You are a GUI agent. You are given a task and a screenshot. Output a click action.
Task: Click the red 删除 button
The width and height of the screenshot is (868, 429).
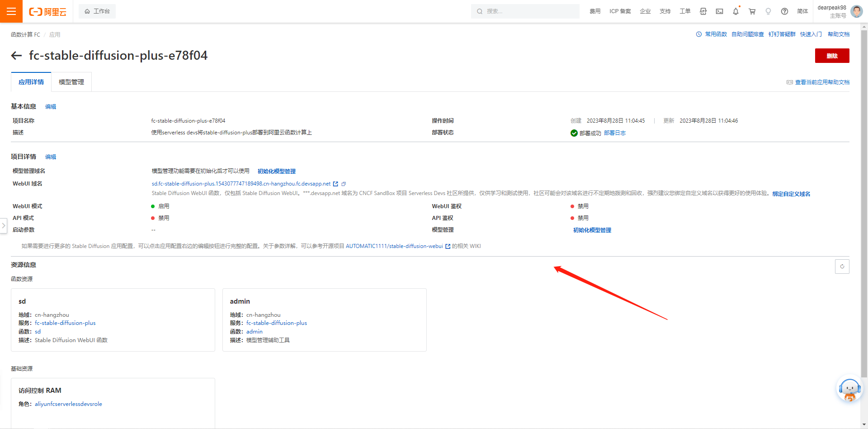click(x=832, y=56)
